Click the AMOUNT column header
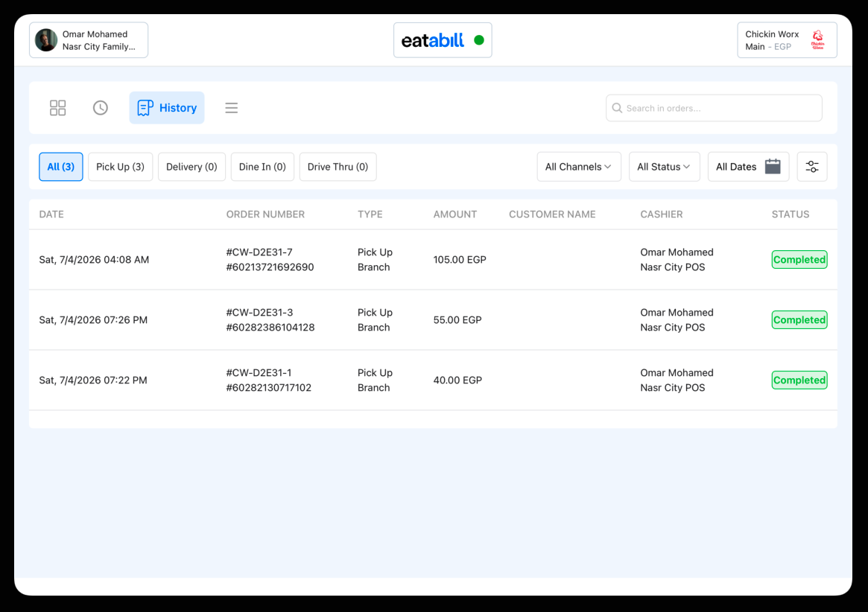This screenshot has height=612, width=868. (455, 214)
